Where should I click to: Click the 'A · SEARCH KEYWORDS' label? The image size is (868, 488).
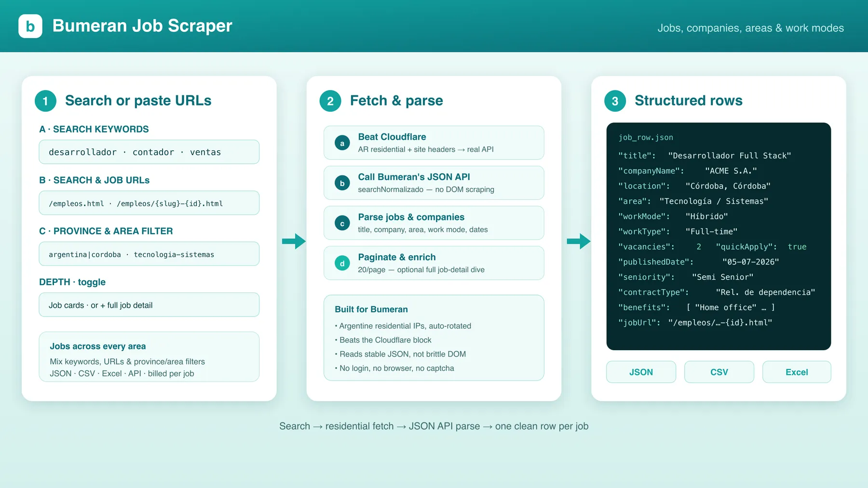click(x=94, y=129)
